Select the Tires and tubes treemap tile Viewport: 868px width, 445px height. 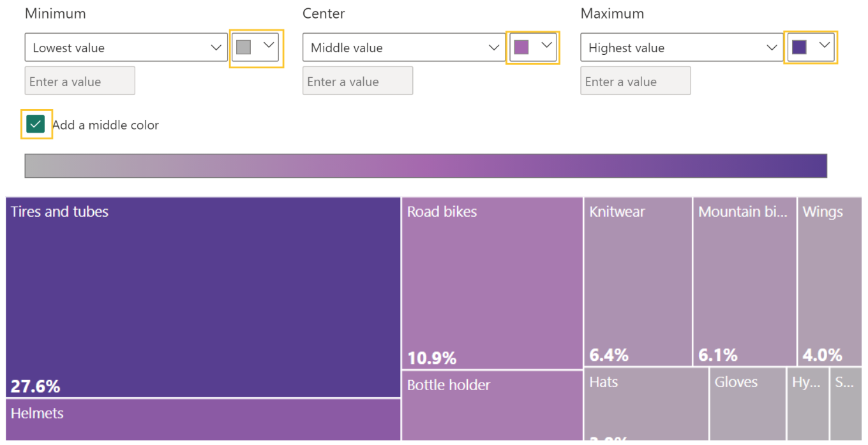click(x=203, y=297)
